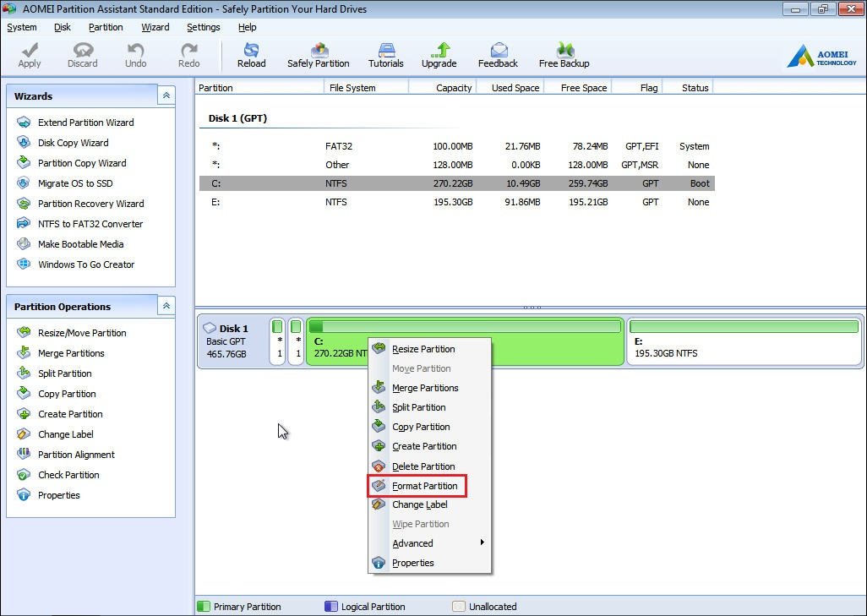
Task: Select Properties in context menu
Action: pyautogui.click(x=429, y=563)
